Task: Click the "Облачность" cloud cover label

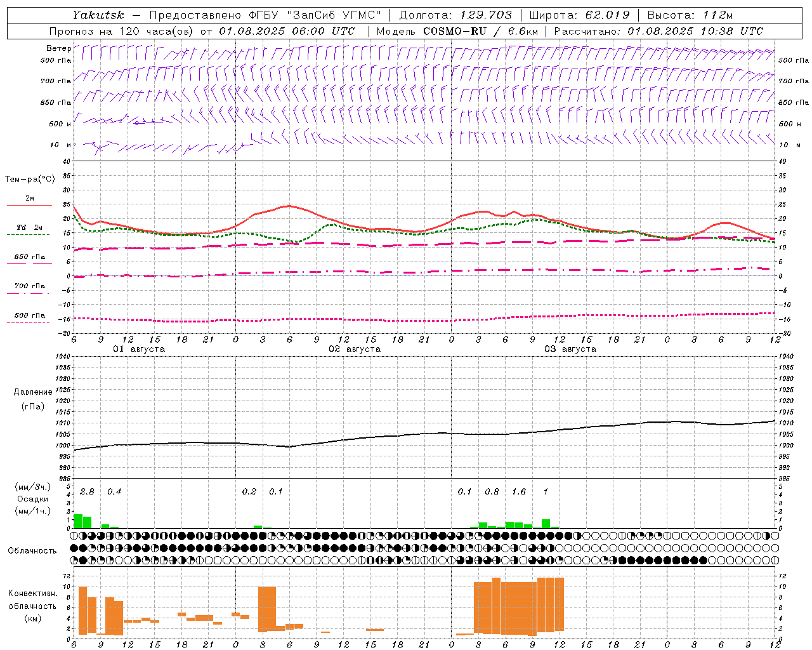Action: [x=32, y=550]
